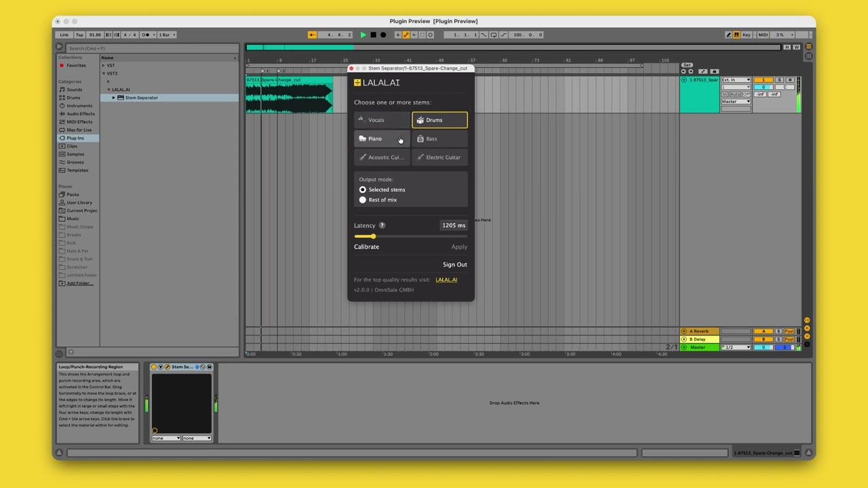
Task: Open the Ext. In input dropdown
Action: (736, 80)
